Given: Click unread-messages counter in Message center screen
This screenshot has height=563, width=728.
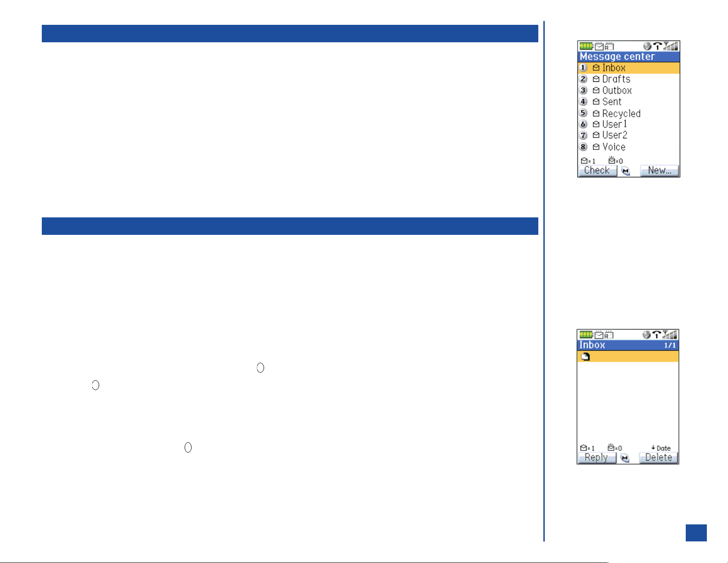Looking at the screenshot, I should pyautogui.click(x=615, y=161).
